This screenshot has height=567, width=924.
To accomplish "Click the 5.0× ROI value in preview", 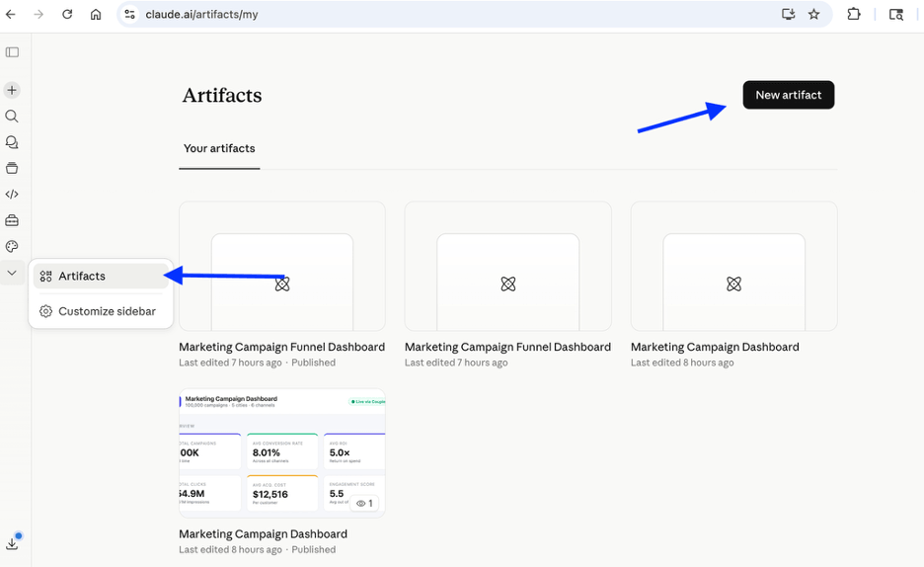I will click(x=340, y=452).
